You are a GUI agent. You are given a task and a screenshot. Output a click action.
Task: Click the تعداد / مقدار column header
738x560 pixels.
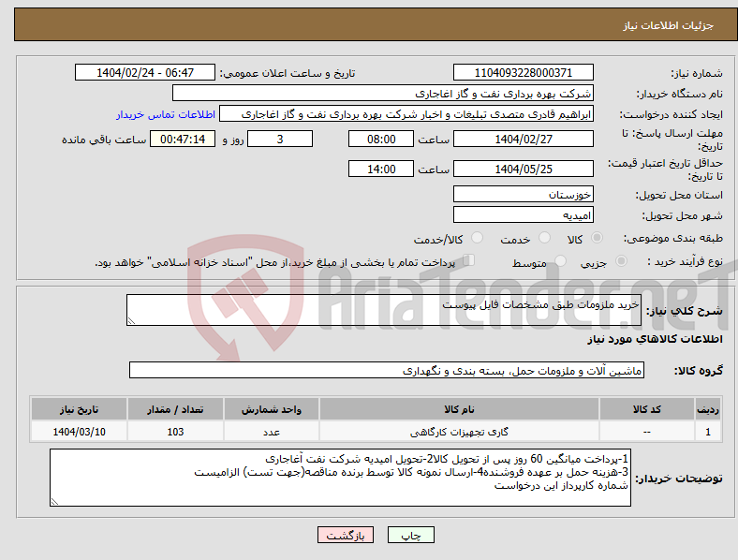(x=175, y=409)
